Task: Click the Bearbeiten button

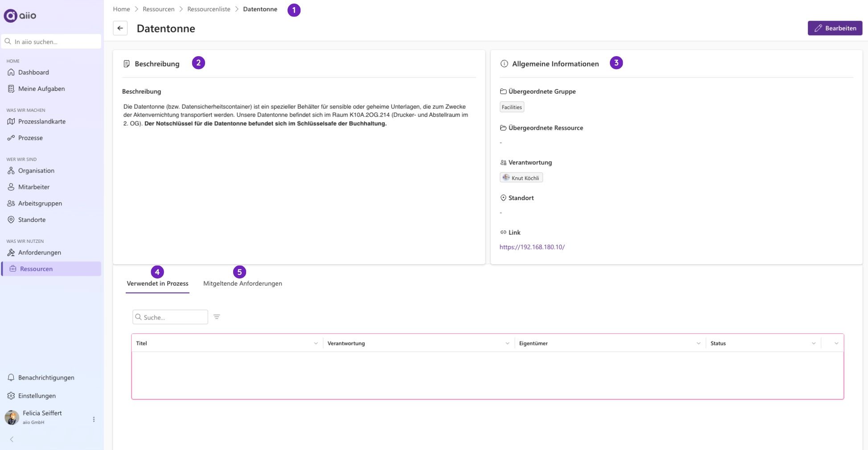Action: click(835, 28)
